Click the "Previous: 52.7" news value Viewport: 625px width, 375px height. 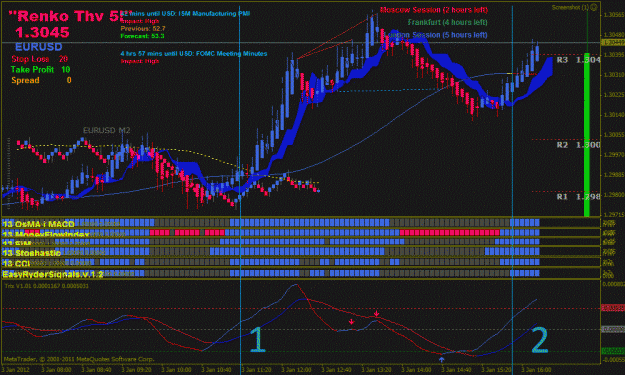143,29
